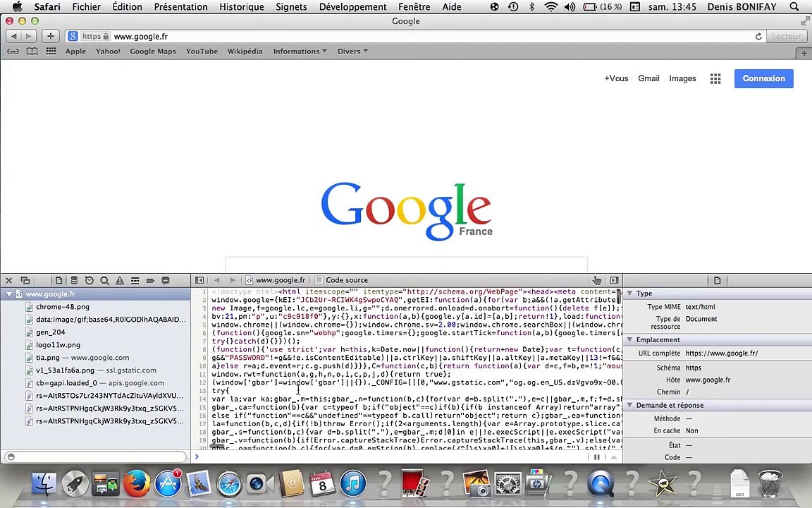Open the Breakpoints navigator icon

point(150,280)
